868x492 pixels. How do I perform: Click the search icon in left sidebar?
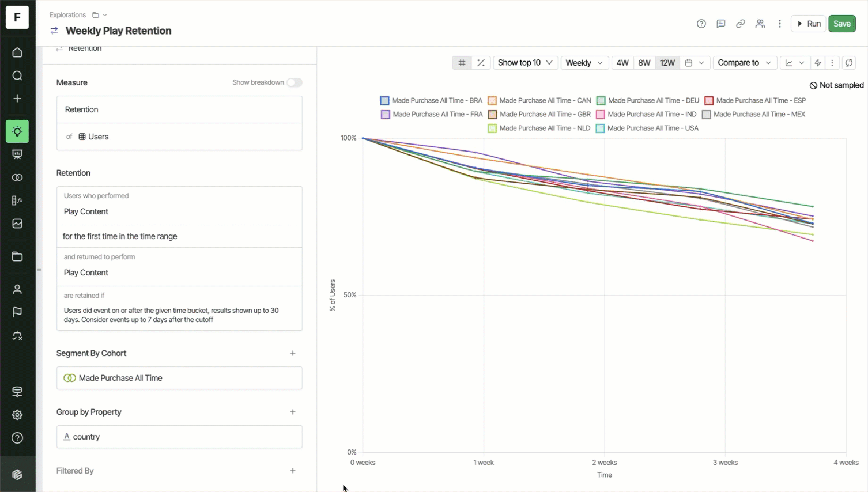[17, 75]
